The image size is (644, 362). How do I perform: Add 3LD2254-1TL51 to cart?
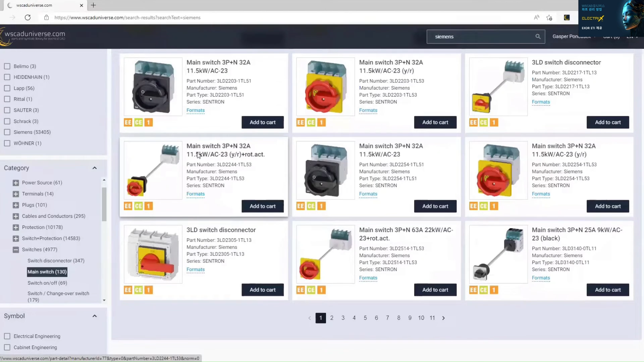pyautogui.click(x=435, y=206)
